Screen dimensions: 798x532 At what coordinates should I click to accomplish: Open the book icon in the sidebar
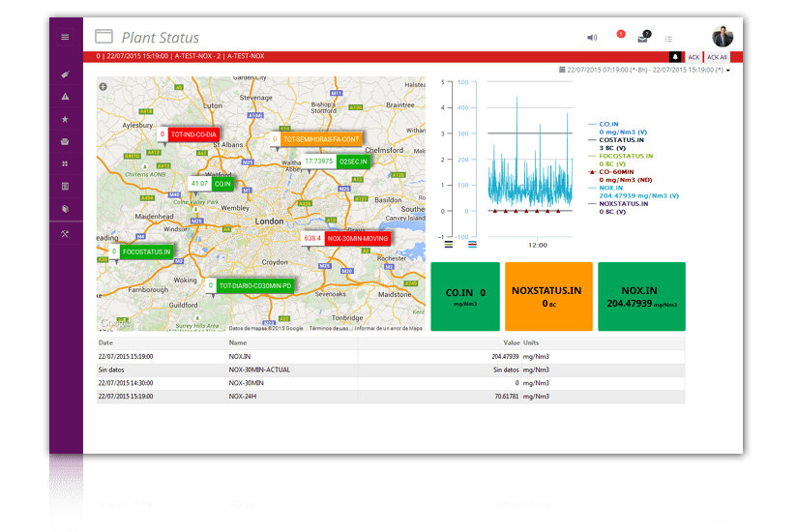coord(65,209)
